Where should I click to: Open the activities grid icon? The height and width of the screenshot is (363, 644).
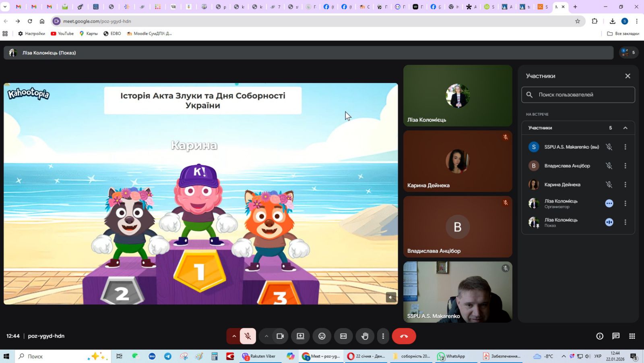click(632, 336)
